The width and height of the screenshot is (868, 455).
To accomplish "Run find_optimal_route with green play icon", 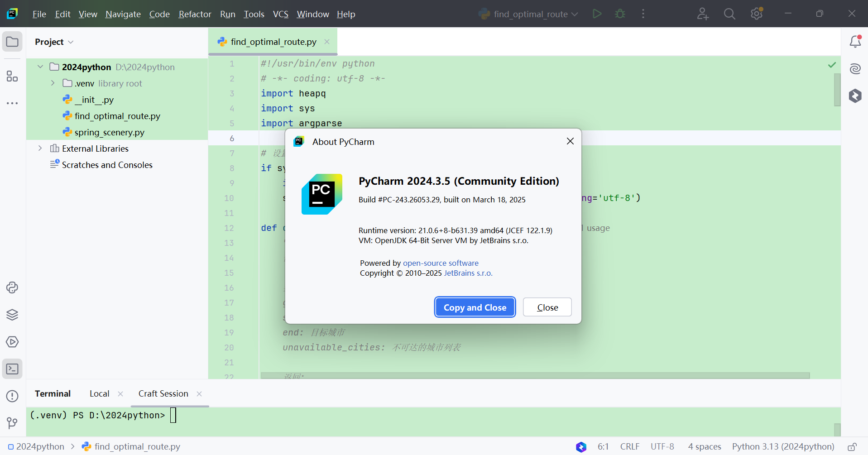I will tap(597, 14).
